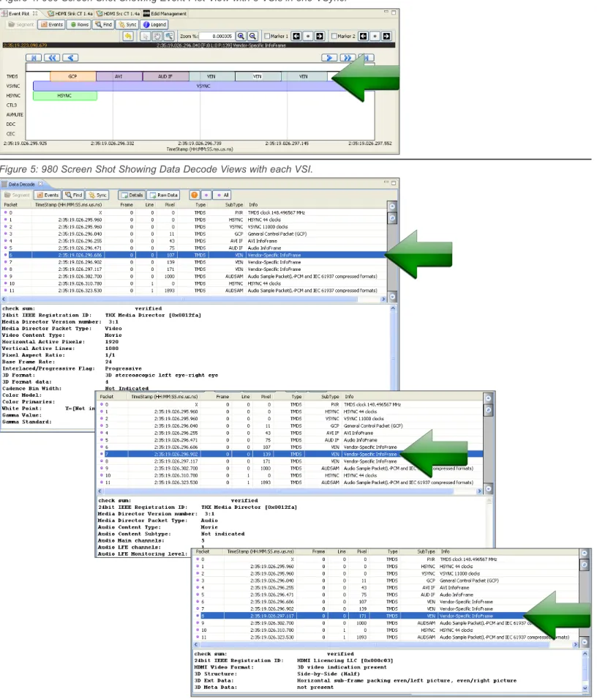The width and height of the screenshot is (597, 700).
Task: Step back one event with single-left arrow
Action: coord(70,58)
